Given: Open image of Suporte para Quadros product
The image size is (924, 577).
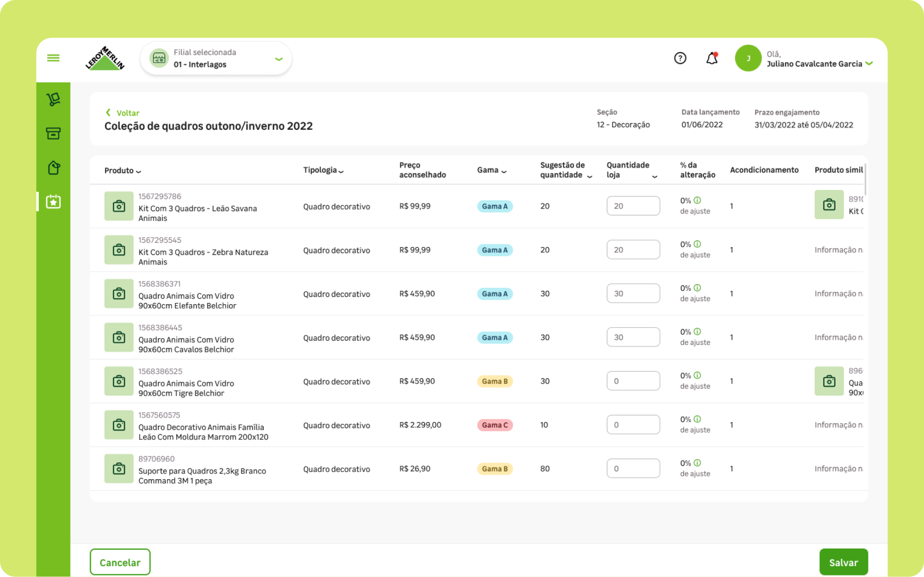Looking at the screenshot, I should click(119, 468).
